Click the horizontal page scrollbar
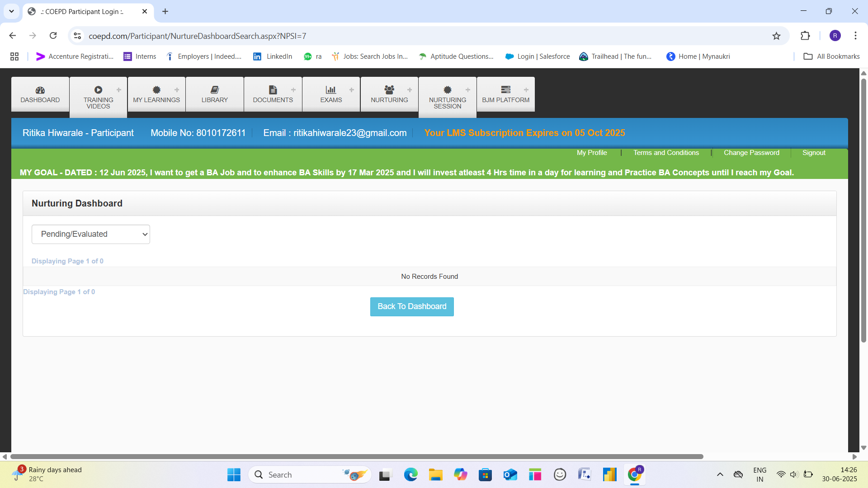This screenshot has width=868, height=488. (356, 456)
